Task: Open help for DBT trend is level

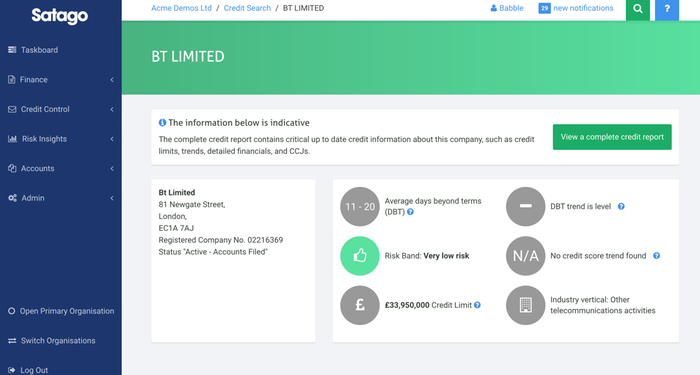Action: point(621,206)
